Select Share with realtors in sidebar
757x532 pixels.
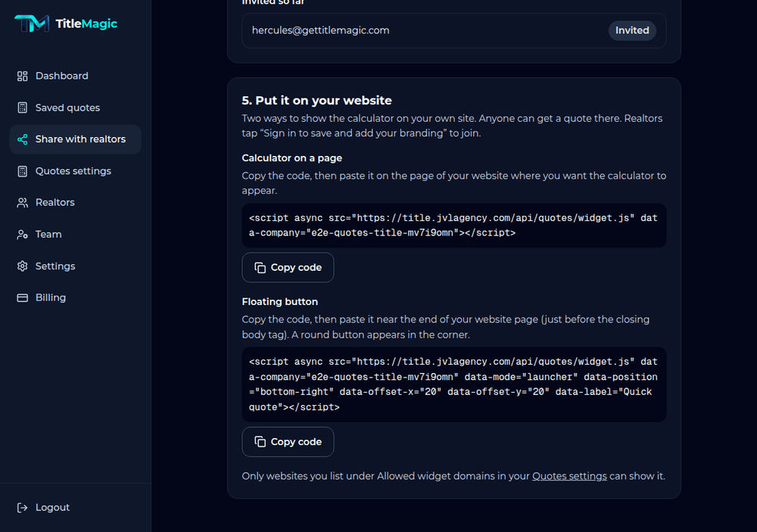point(75,139)
